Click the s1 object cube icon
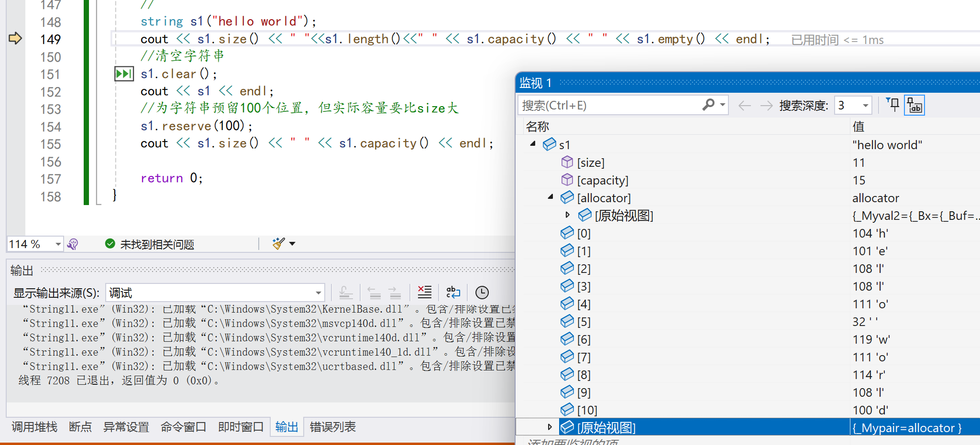 550,144
